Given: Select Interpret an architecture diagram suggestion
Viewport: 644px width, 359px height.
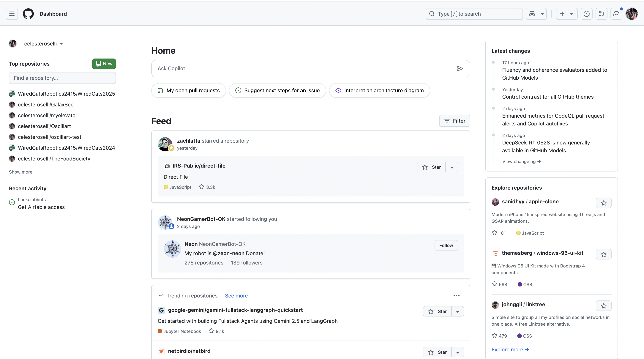Looking at the screenshot, I should [380, 91].
